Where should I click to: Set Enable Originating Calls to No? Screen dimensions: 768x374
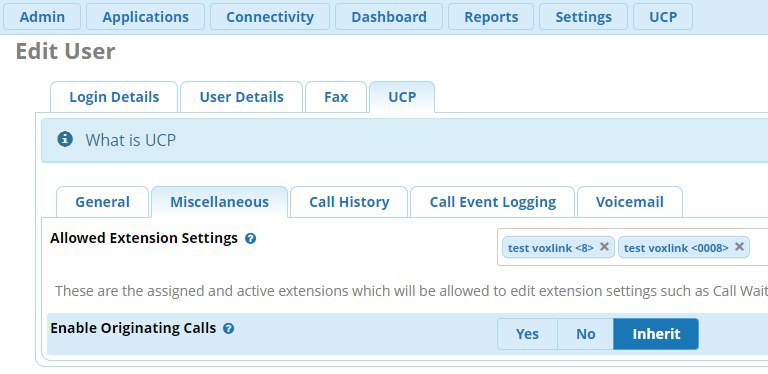pos(585,334)
